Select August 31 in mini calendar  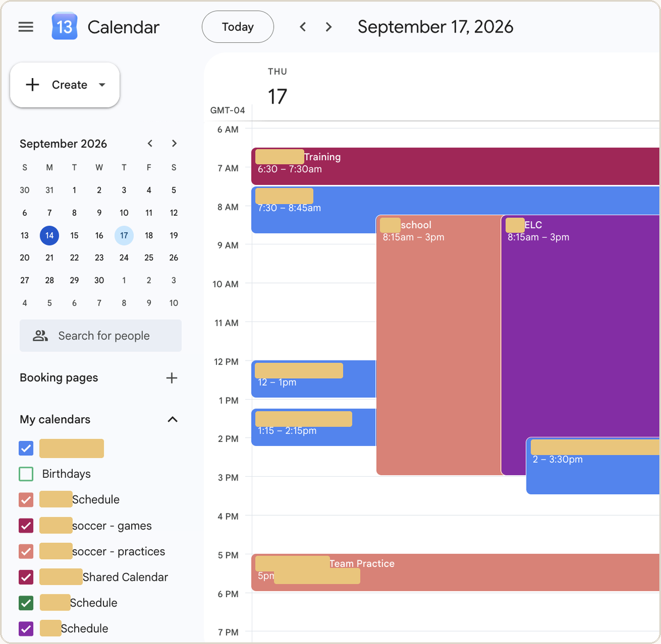tap(50, 190)
